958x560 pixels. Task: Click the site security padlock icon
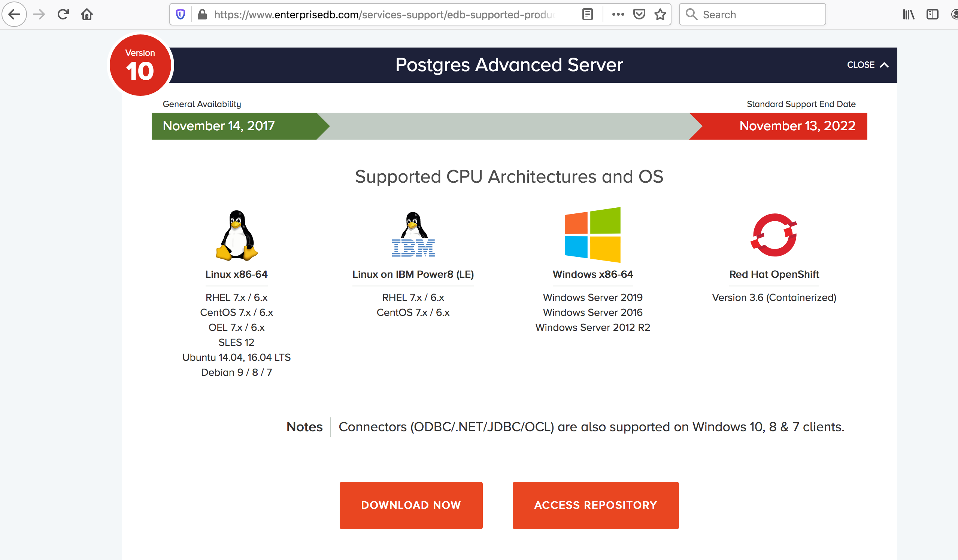tap(202, 15)
